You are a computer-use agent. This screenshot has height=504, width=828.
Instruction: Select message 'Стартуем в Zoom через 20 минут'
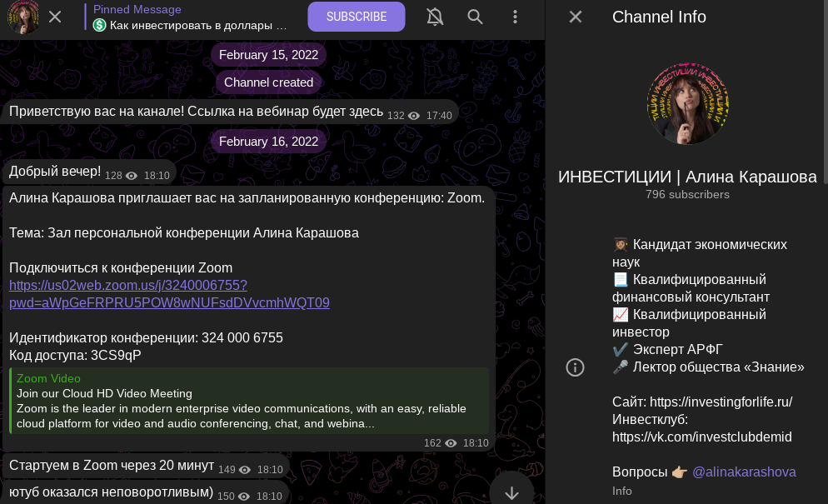[146, 466]
